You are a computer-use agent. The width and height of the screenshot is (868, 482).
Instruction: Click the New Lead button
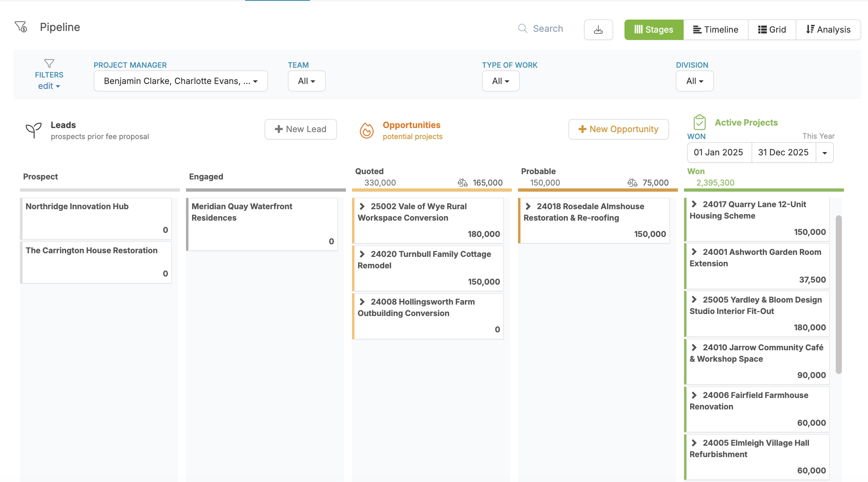pos(301,129)
